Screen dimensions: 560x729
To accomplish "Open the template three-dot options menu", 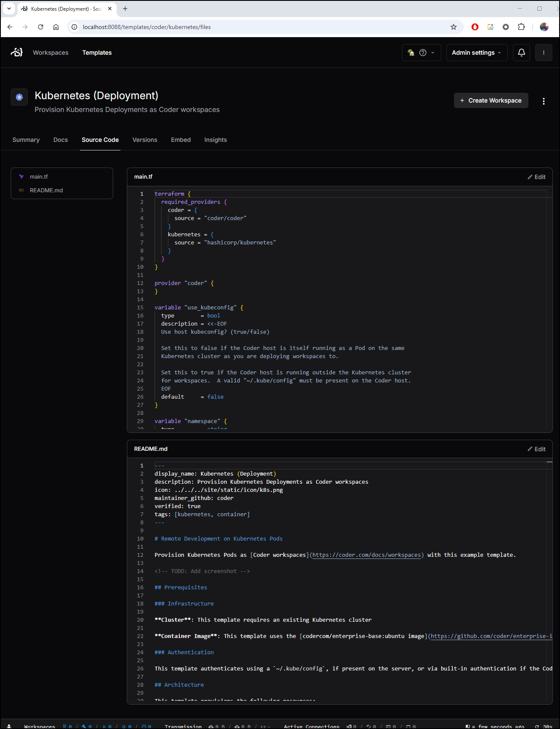I will click(543, 101).
